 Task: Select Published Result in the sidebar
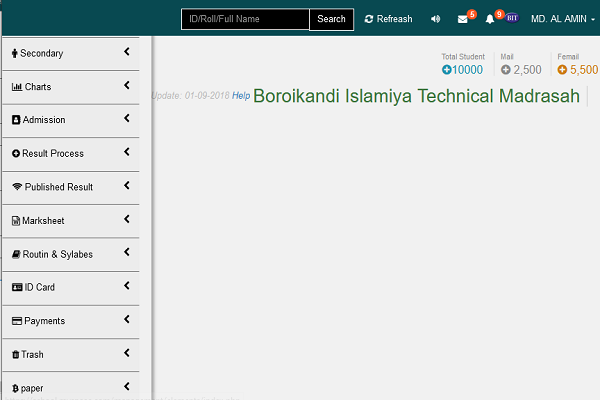pyautogui.click(x=58, y=187)
